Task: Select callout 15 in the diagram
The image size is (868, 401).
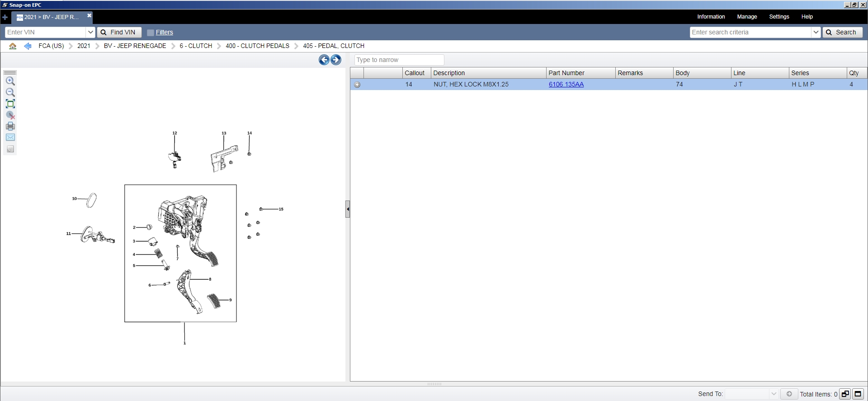Action: coord(281,209)
